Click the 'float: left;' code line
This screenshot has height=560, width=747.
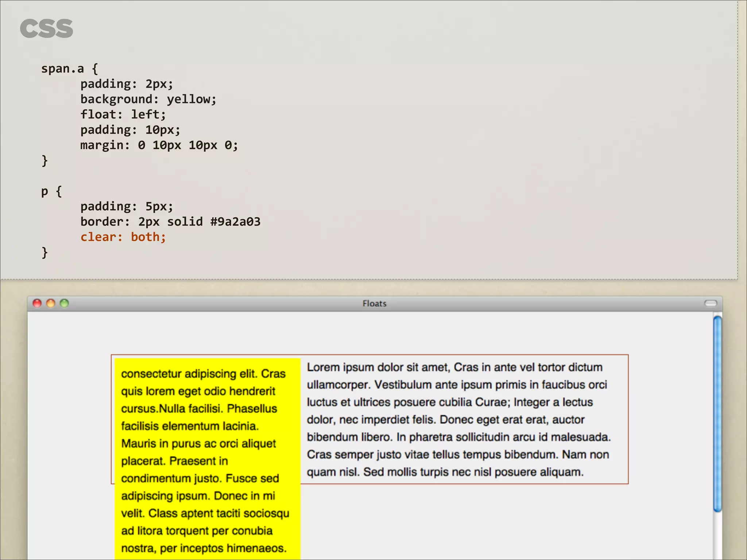[123, 114]
